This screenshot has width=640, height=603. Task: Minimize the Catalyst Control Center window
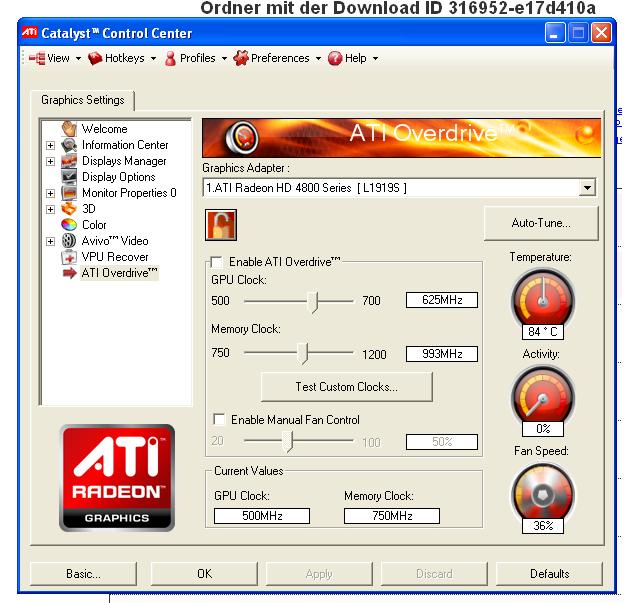click(555, 33)
